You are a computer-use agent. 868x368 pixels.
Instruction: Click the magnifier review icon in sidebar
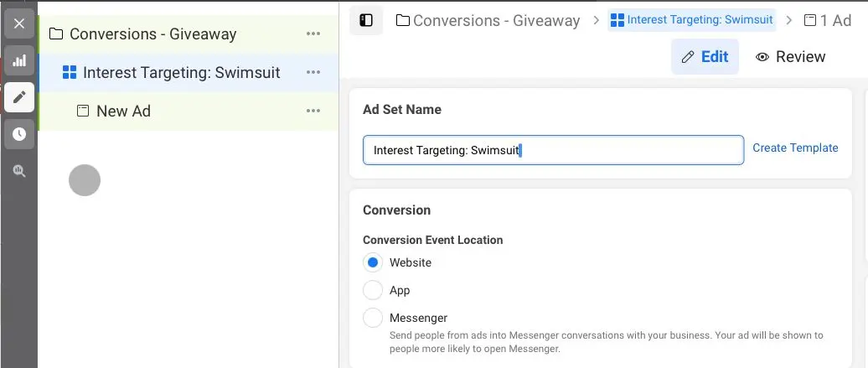point(19,171)
